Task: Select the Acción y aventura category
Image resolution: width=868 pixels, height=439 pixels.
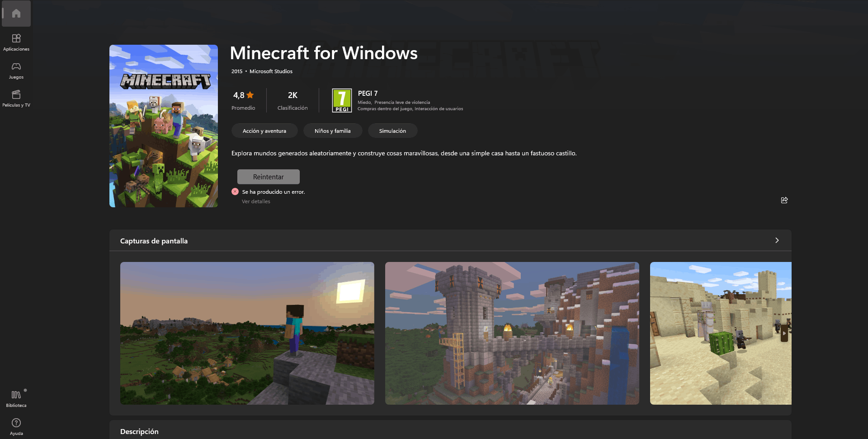Action: tap(264, 131)
